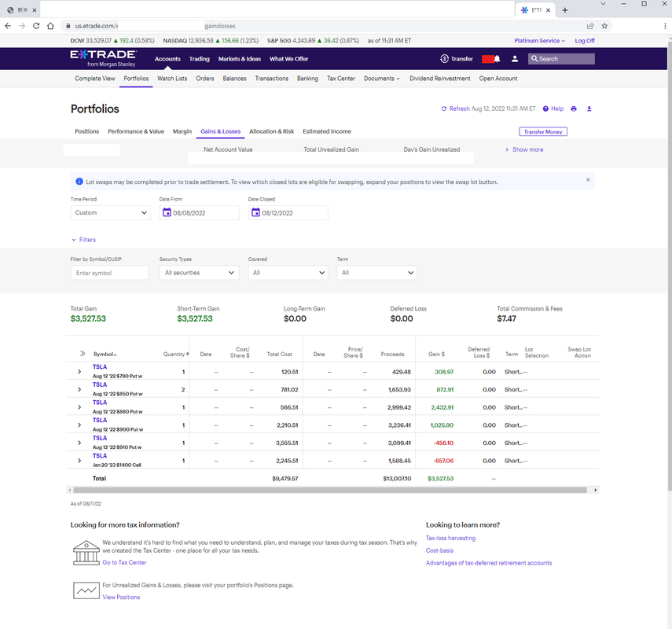Dismiss the lot swaps info banner

(x=588, y=179)
